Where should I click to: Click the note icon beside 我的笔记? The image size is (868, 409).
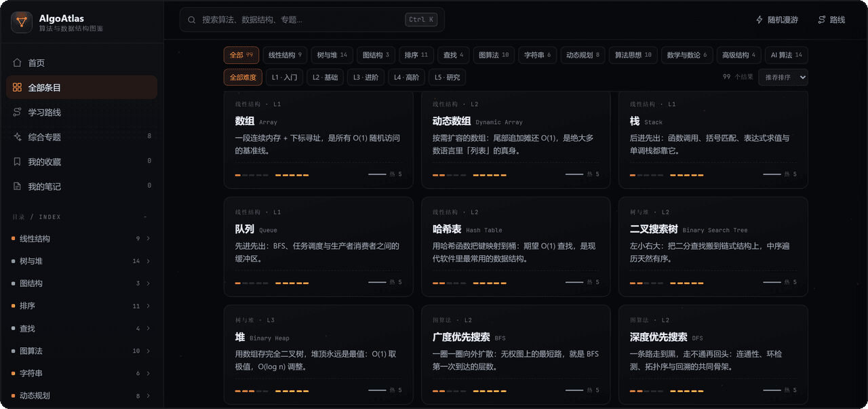pyautogui.click(x=18, y=186)
